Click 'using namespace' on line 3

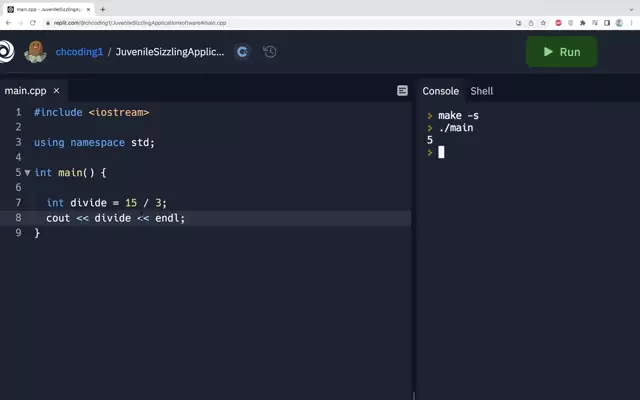pyautogui.click(x=79, y=142)
